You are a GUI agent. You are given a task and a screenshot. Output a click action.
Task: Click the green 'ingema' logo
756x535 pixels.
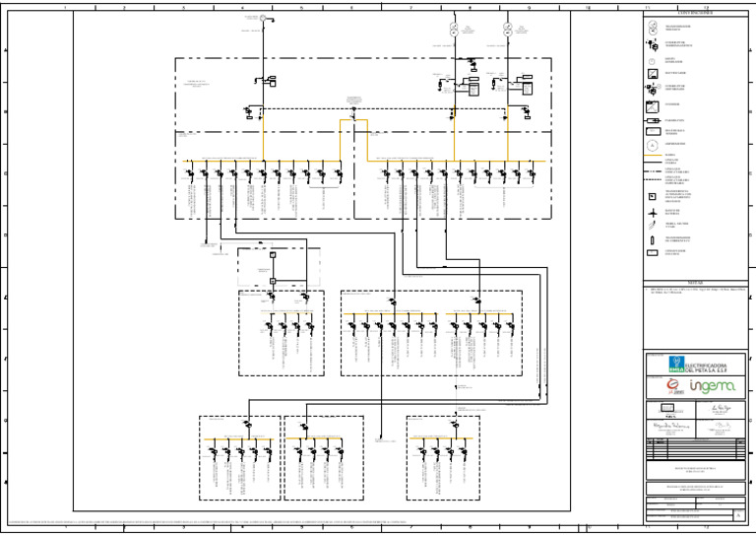pyautogui.click(x=712, y=386)
